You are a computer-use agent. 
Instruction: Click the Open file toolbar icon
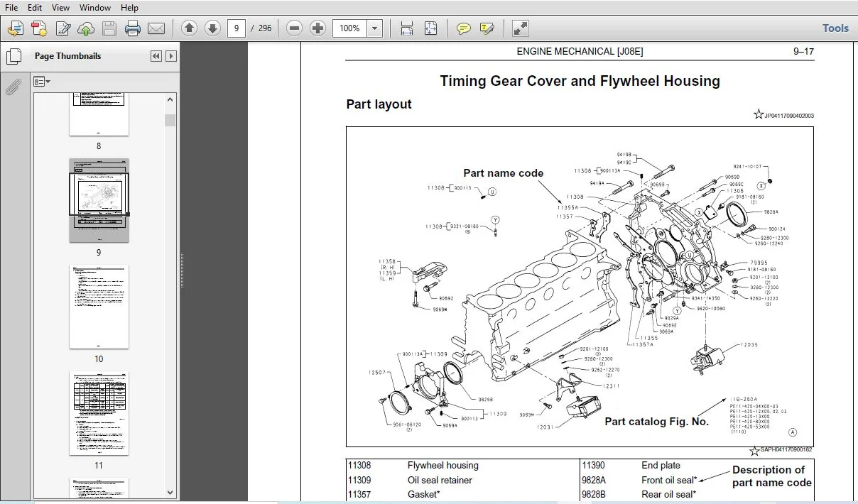coord(16,28)
